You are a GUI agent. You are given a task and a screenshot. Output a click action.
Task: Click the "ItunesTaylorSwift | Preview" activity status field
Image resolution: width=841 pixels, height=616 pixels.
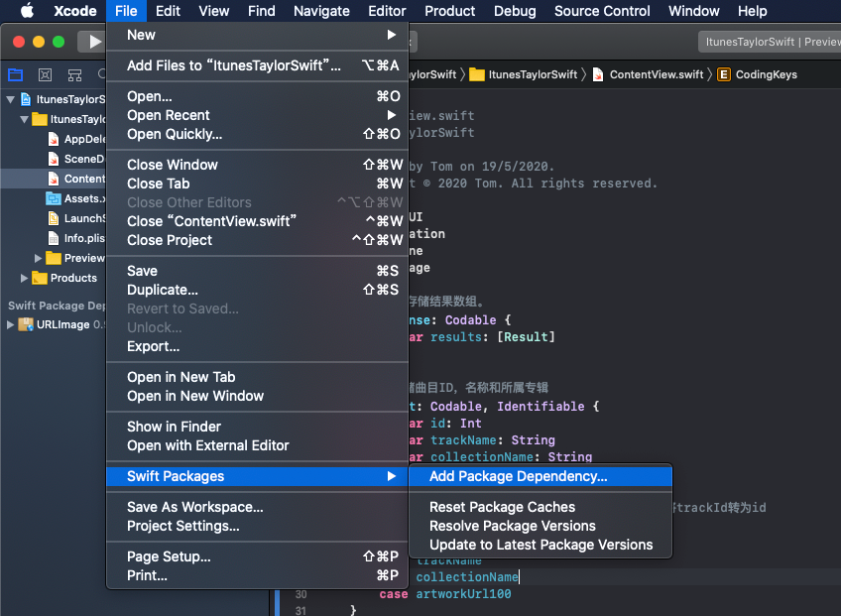[x=770, y=42]
